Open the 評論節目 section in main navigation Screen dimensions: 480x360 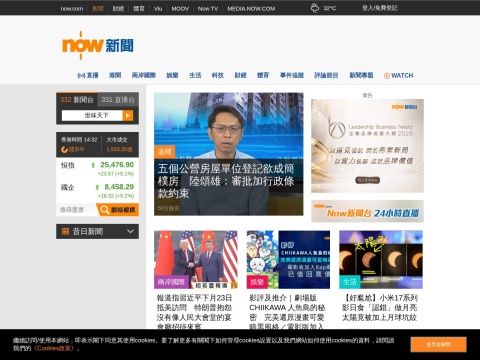326,75
